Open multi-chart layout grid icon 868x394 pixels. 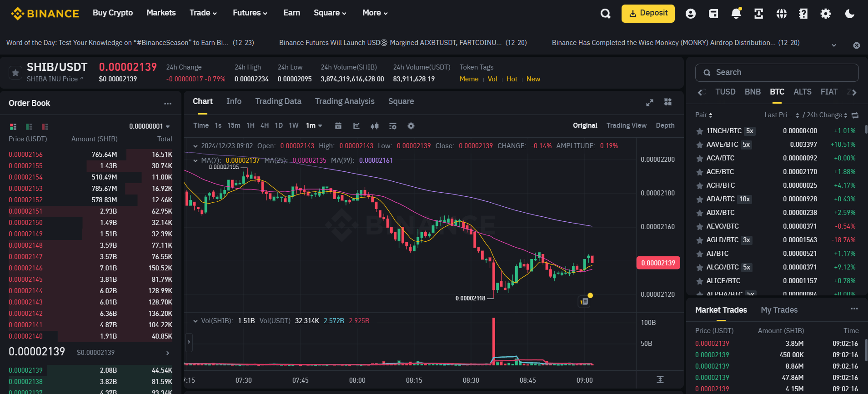(x=668, y=102)
